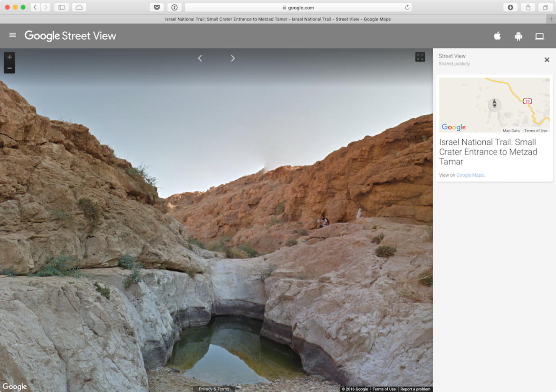The width and height of the screenshot is (556, 392).
Task: Click the Map Data link on minimap
Action: coord(511,131)
